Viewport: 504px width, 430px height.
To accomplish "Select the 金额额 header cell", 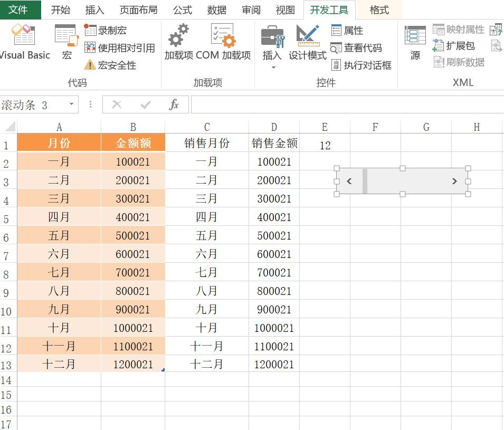I will 133,142.
